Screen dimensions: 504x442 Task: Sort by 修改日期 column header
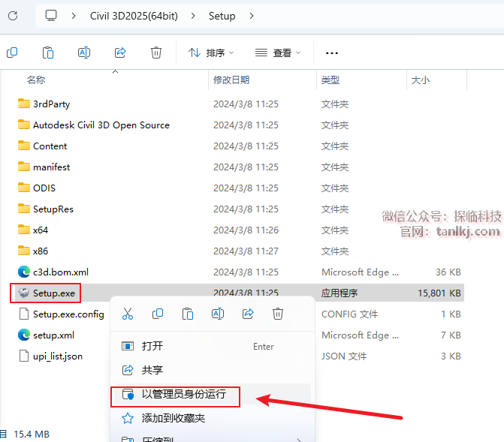231,80
